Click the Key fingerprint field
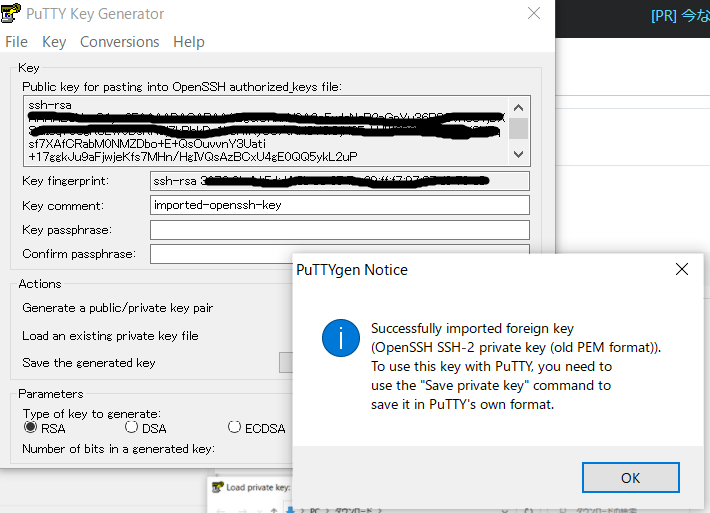Screen dimensions: 710x513 pos(340,181)
